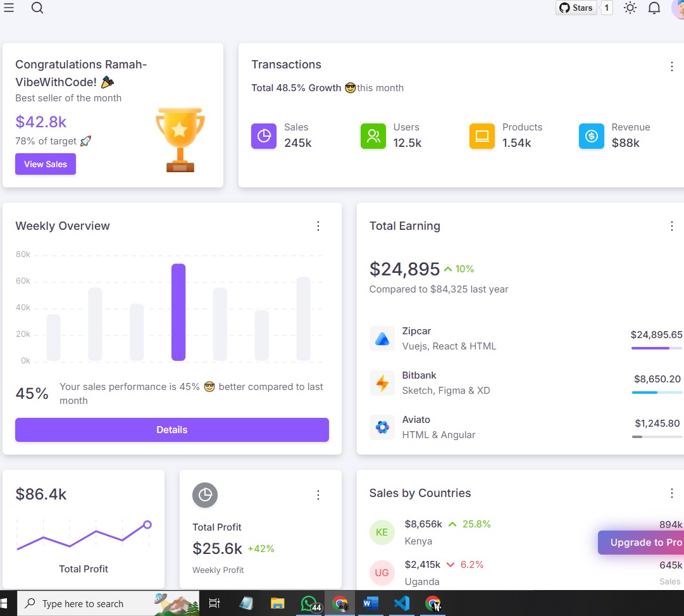Click the 45% performance figure
Image resolution: width=684 pixels, height=616 pixels.
pos(32,393)
